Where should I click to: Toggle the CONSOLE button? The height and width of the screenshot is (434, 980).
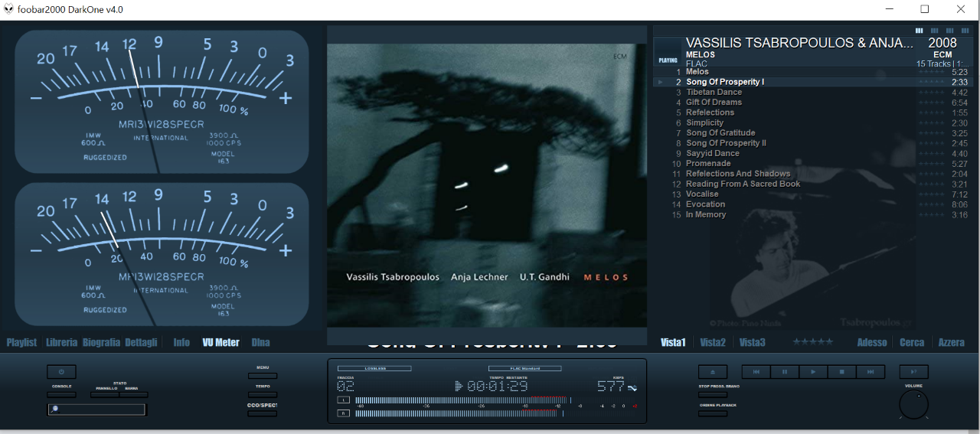pyautogui.click(x=61, y=395)
